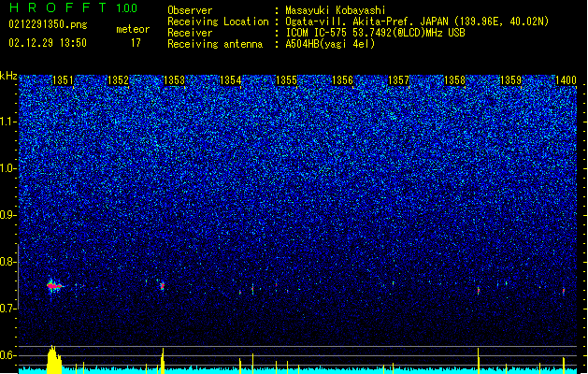Click the 'Receiving antenna' field label
Image resolution: width=588 pixels, height=374 pixels.
(215, 44)
